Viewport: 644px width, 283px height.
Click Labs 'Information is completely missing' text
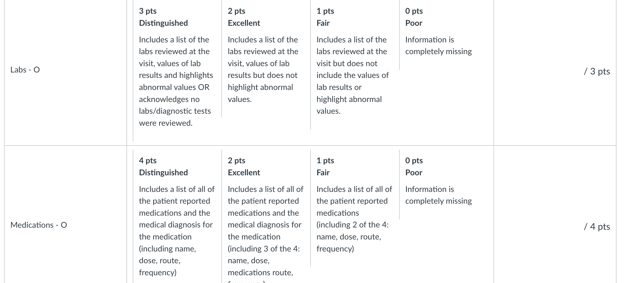coord(438,45)
